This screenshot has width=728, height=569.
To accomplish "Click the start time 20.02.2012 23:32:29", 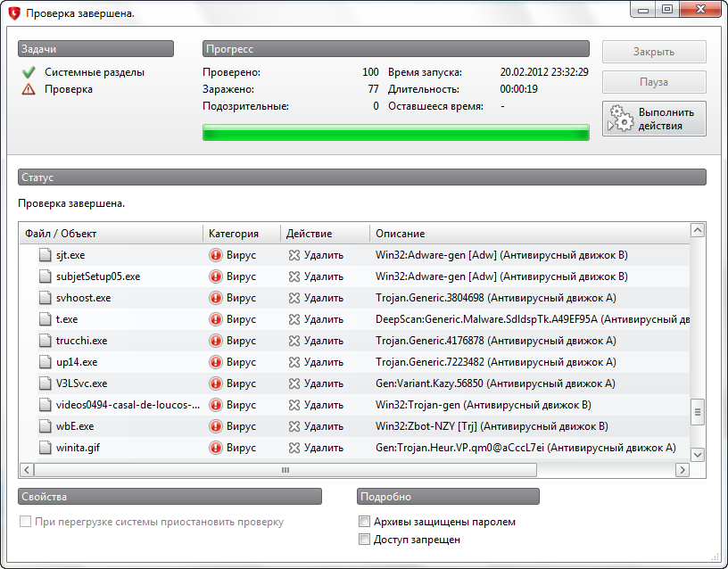I will [544, 72].
